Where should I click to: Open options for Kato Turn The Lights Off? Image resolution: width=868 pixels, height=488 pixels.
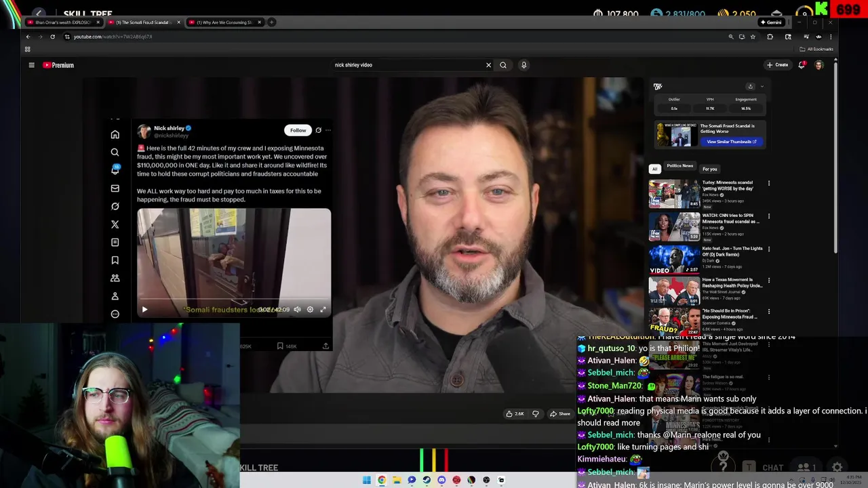pos(768,249)
